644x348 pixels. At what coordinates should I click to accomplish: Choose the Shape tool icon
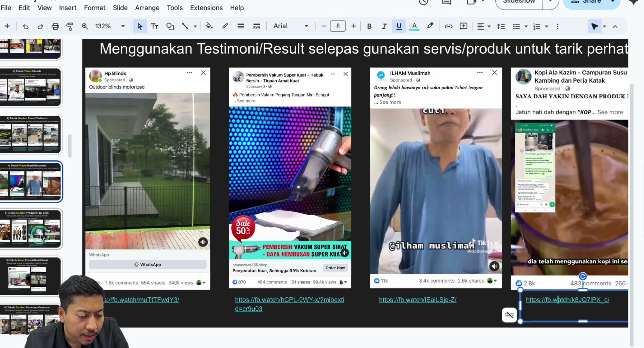[x=170, y=26]
